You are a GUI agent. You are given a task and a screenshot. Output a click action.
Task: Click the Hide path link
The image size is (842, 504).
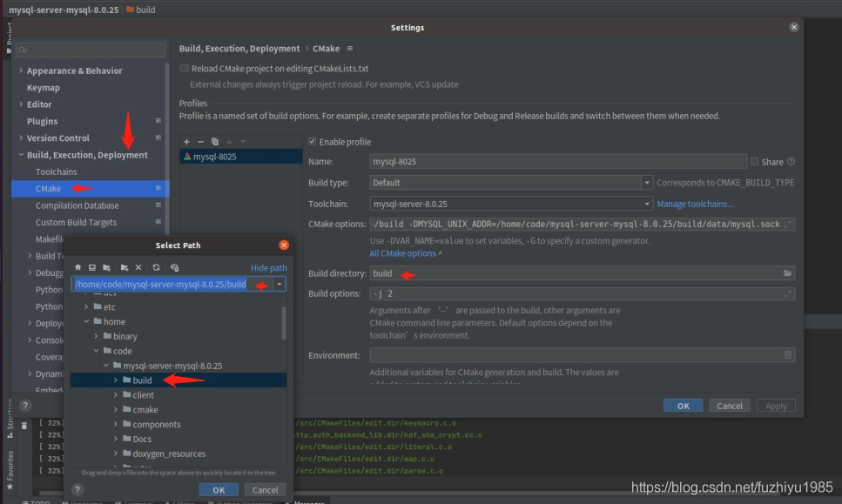pyautogui.click(x=269, y=267)
